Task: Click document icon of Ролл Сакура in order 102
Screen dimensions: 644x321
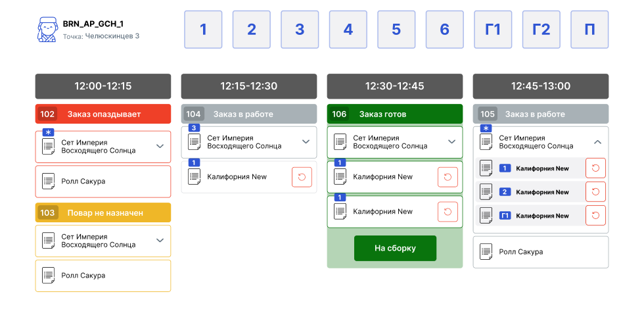Action: point(48,182)
